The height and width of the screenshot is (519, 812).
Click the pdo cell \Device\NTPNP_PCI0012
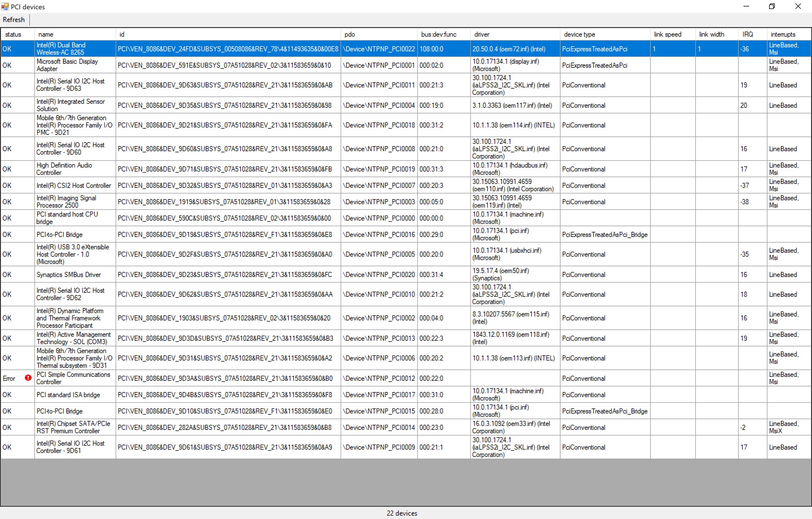[x=379, y=378]
